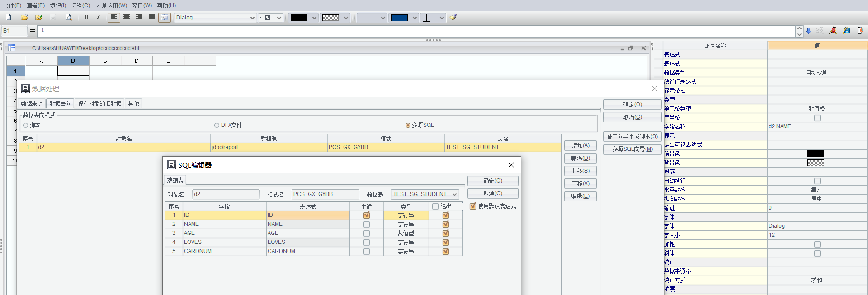This screenshot has height=295, width=868.
Task: Open the font size 小四 dropdown
Action: point(279,18)
